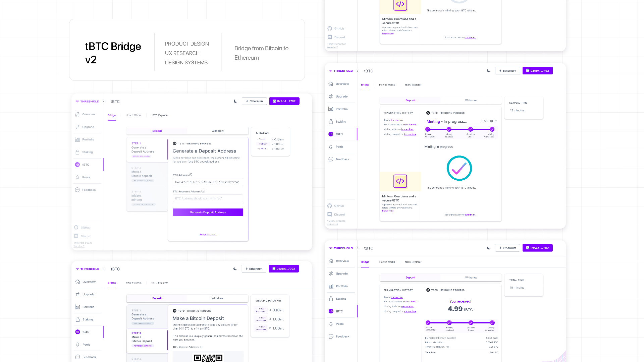This screenshot has width=644, height=362.
Task: Click info icon beside BTC Recovery Address label
Action: [203, 191]
